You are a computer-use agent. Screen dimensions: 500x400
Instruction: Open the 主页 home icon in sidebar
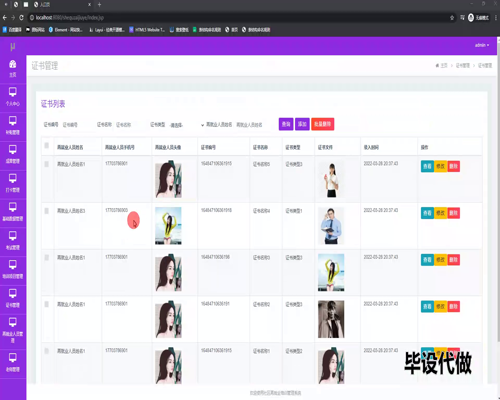(13, 68)
